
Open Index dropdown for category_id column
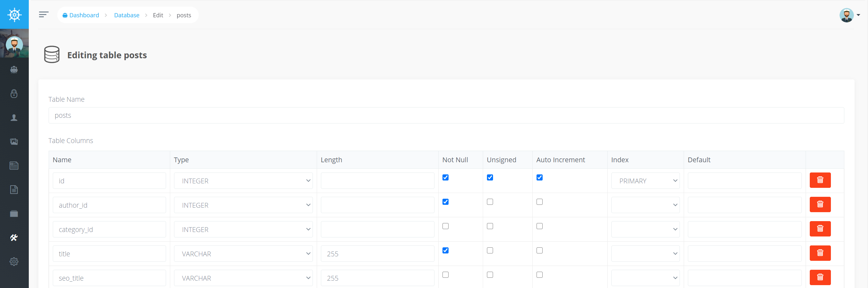pyautogui.click(x=645, y=229)
